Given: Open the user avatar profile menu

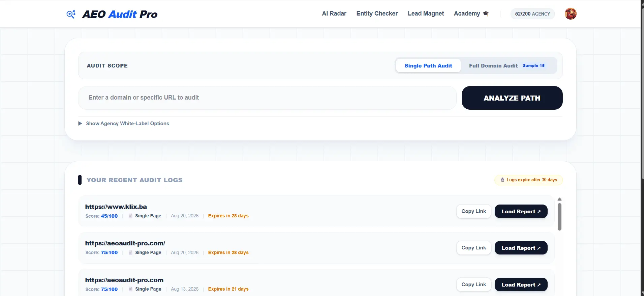Looking at the screenshot, I should click(x=571, y=14).
